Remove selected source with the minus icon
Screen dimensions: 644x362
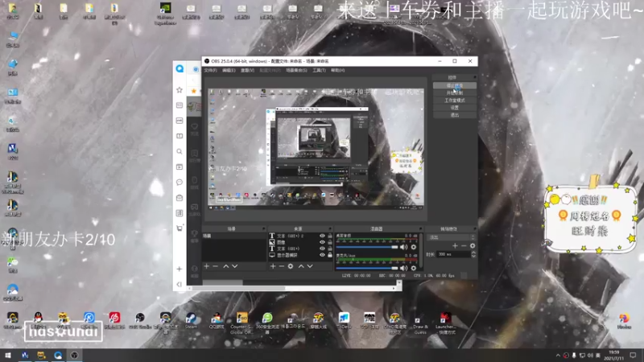[x=281, y=266]
